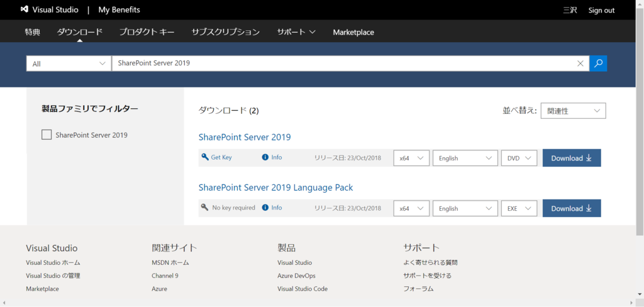Open the Marketplace tab in navigation bar
The height and width of the screenshot is (307, 644).
coord(353,32)
